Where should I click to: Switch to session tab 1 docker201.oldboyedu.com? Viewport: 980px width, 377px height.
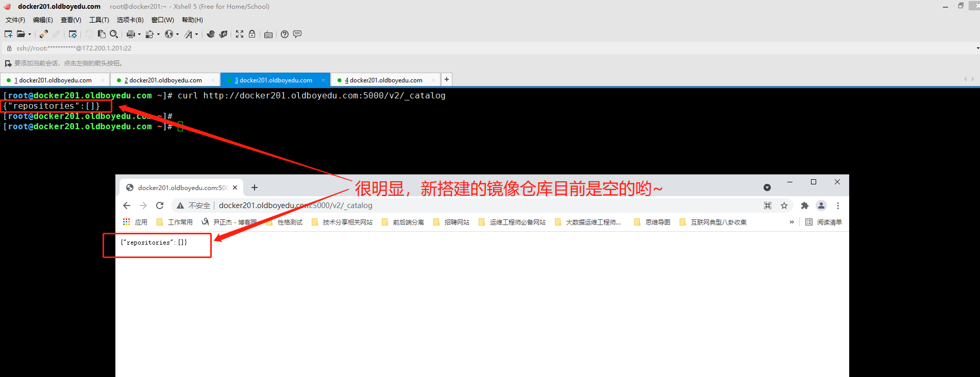pyautogui.click(x=55, y=80)
